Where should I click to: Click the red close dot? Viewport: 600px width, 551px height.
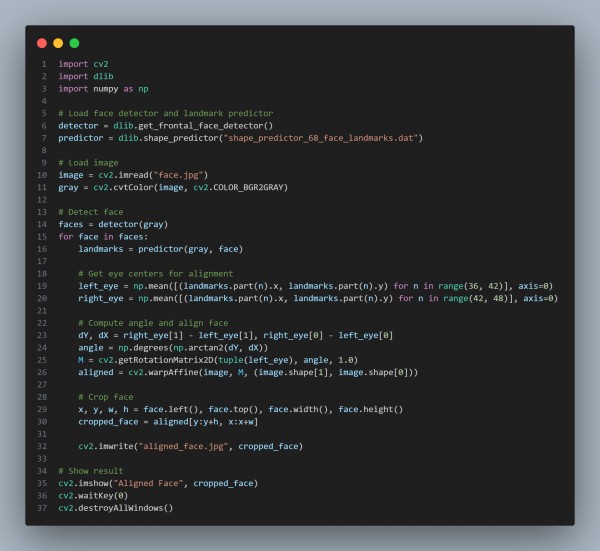42,43
